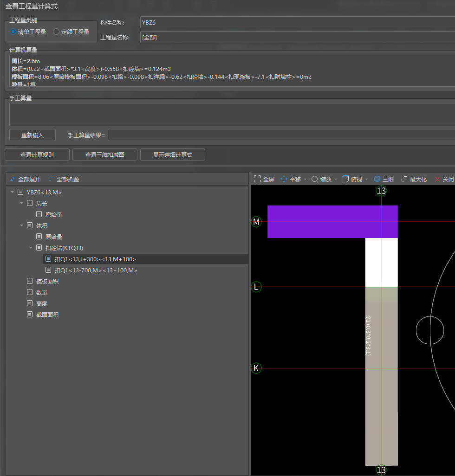This screenshot has width=455, height=476.
Task: Click the 模板面积 calculation line text
Action: [x=162, y=77]
